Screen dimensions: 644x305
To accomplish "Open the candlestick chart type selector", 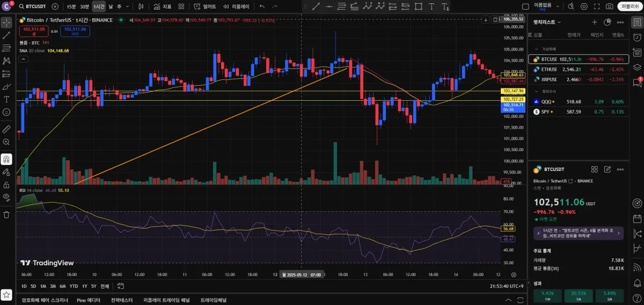I will click(141, 6).
